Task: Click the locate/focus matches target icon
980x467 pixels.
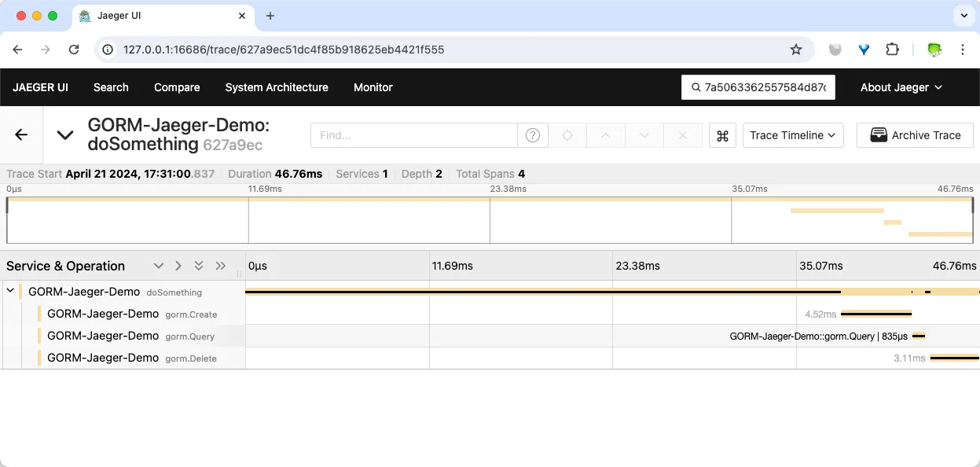Action: [x=567, y=135]
